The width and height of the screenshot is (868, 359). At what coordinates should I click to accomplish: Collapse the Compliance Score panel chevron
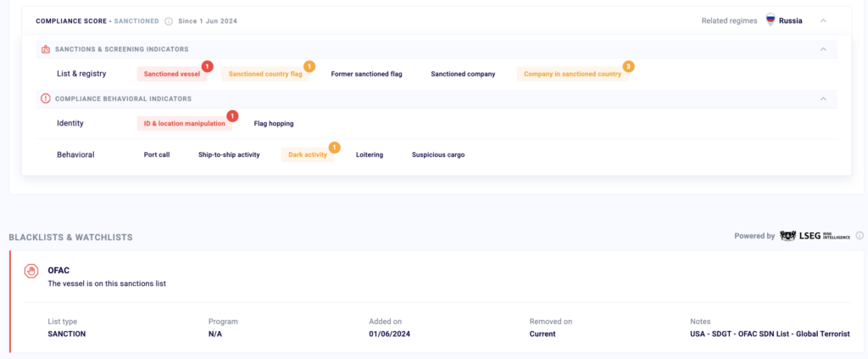[x=823, y=20]
